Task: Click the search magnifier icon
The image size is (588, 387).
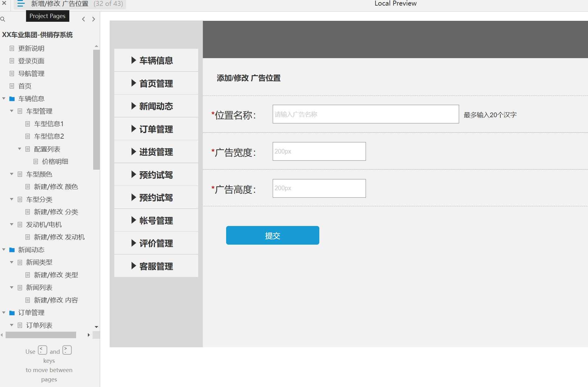Action: point(3,19)
